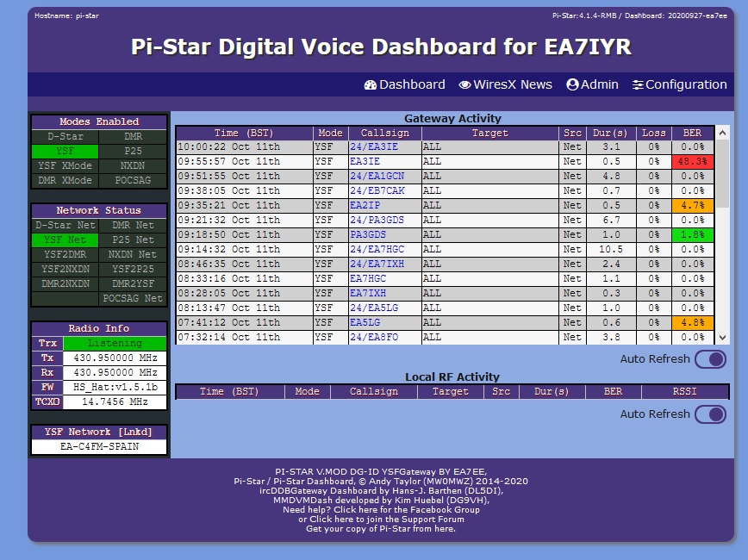Viewport: 748px width, 560px height.
Task: Click the orange 4.8% BER cell
Action: tap(693, 322)
